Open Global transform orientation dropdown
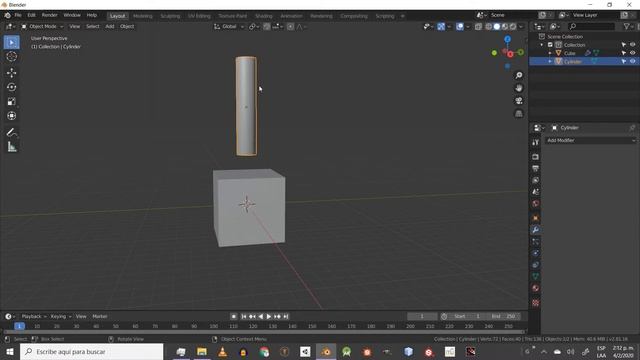This screenshot has height=360, width=640. point(229,27)
